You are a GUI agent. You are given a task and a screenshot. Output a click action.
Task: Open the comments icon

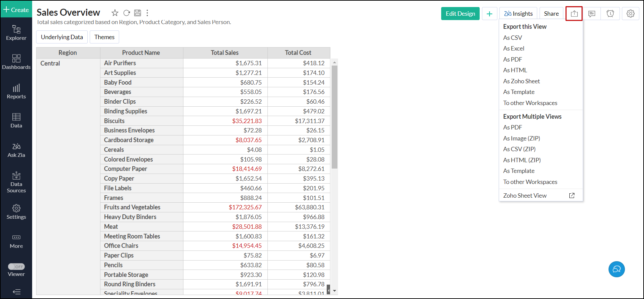tap(592, 14)
